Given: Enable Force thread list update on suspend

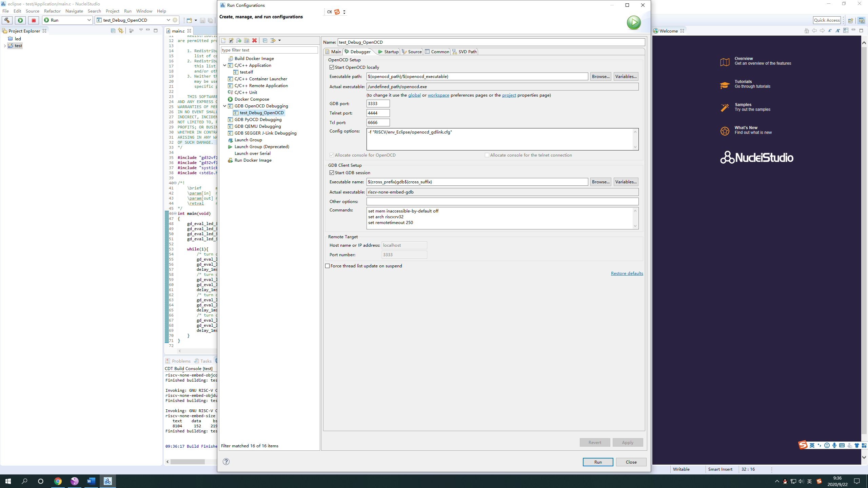Looking at the screenshot, I should pos(328,266).
